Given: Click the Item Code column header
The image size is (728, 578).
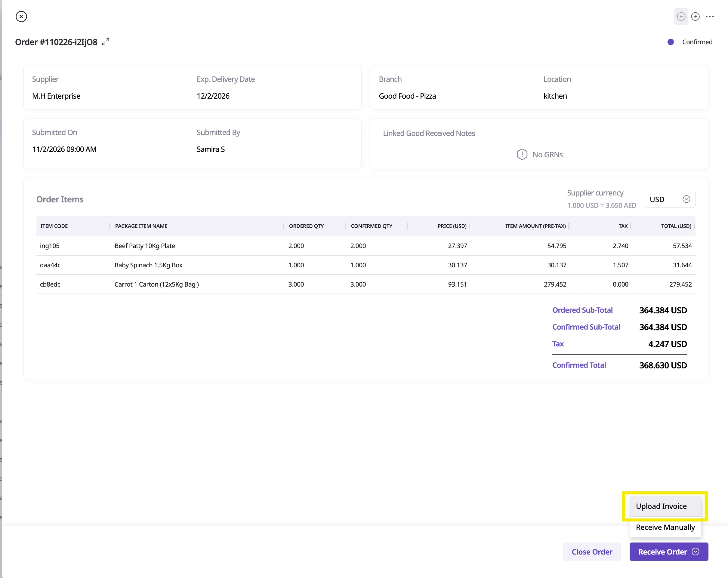Looking at the screenshot, I should [54, 226].
